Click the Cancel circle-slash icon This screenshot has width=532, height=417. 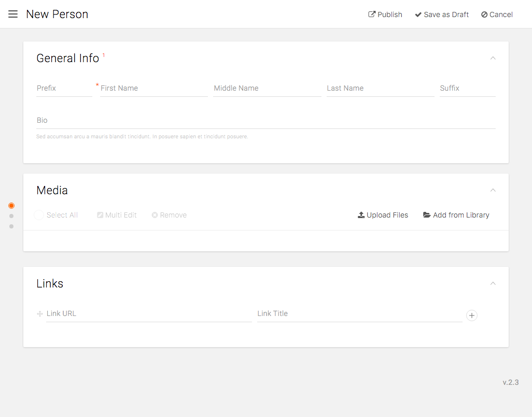pyautogui.click(x=484, y=15)
